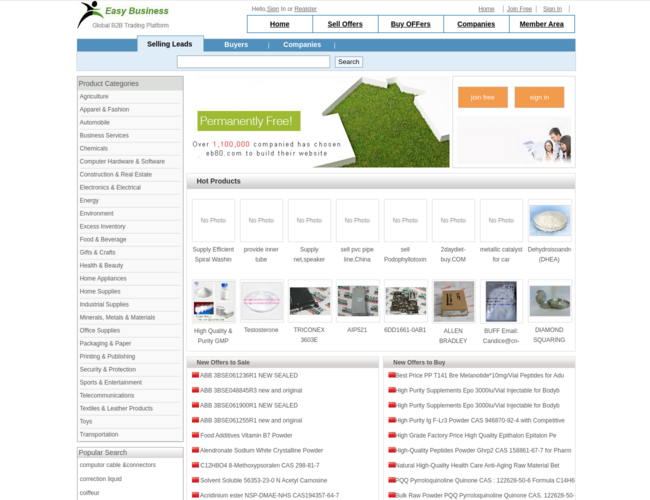Go to the Member Area menu

click(541, 24)
